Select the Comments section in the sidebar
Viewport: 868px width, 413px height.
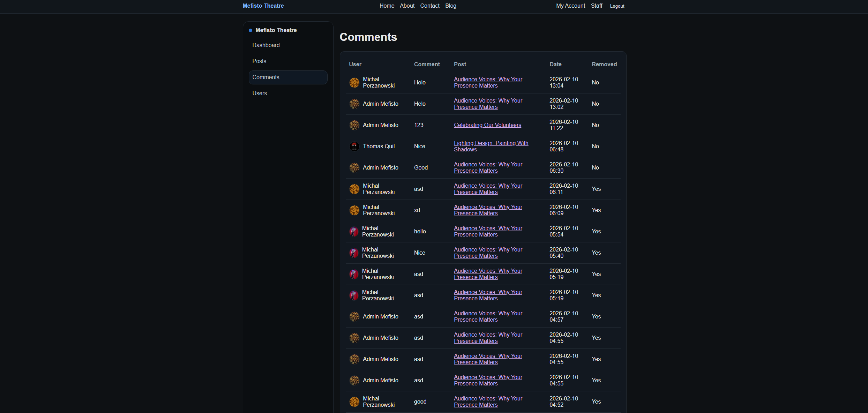[266, 77]
